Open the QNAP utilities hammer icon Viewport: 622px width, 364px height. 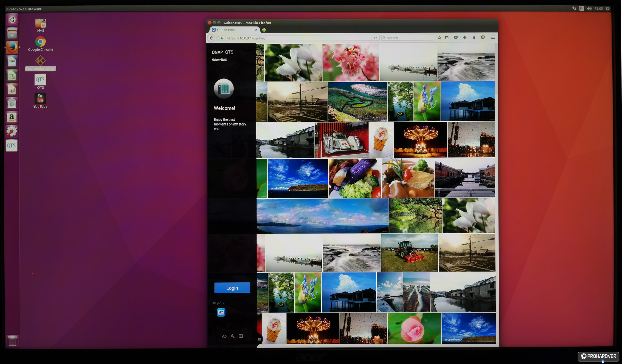click(233, 336)
